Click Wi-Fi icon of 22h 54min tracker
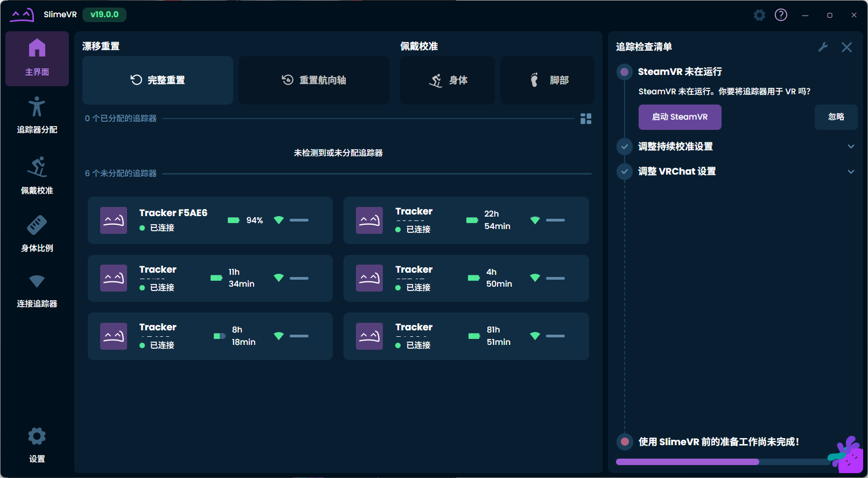The image size is (868, 478). 535,220
